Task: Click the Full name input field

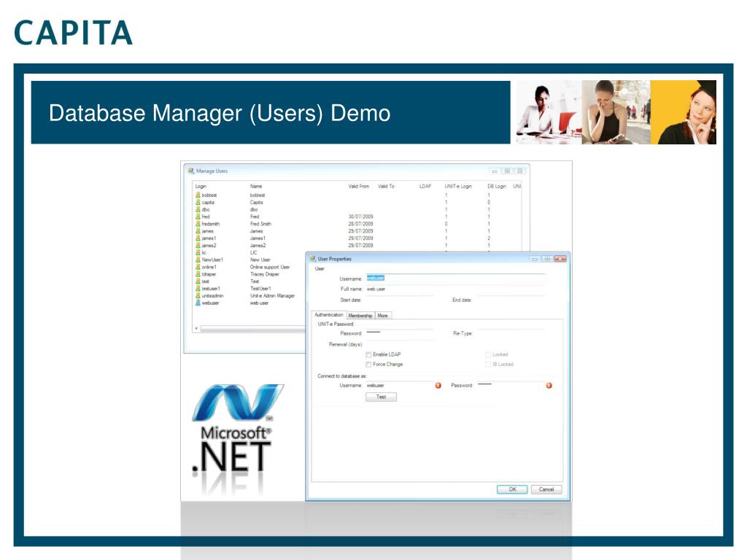Action: point(455,289)
